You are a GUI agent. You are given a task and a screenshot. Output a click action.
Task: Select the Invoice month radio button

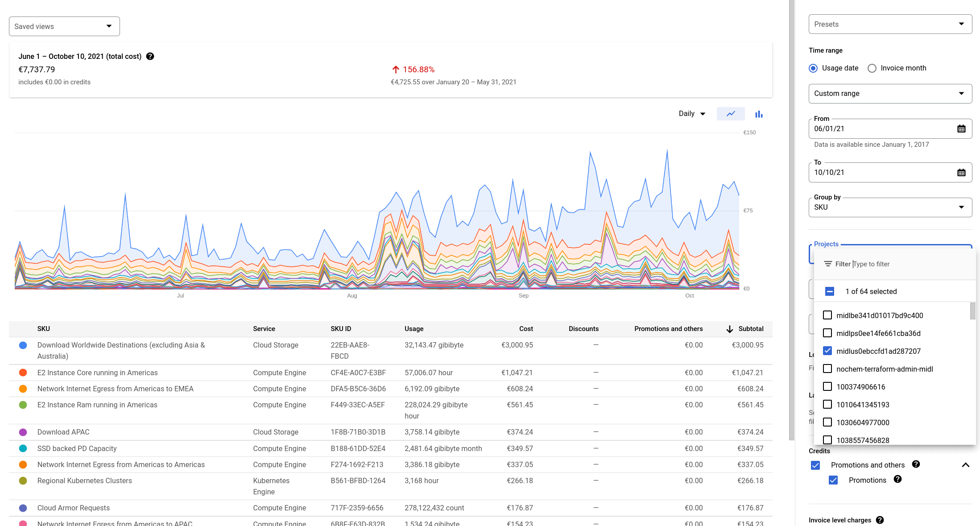point(872,68)
